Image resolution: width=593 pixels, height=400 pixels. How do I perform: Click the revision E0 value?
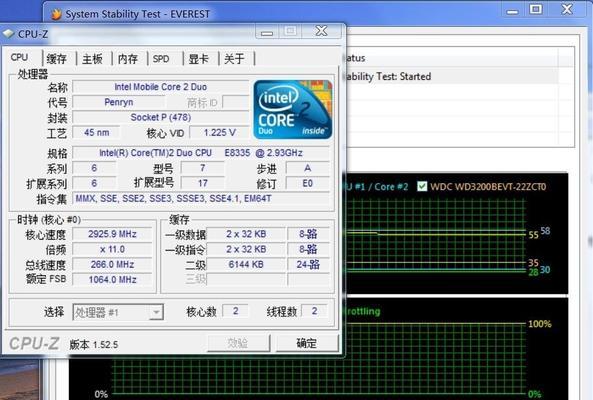(x=307, y=183)
